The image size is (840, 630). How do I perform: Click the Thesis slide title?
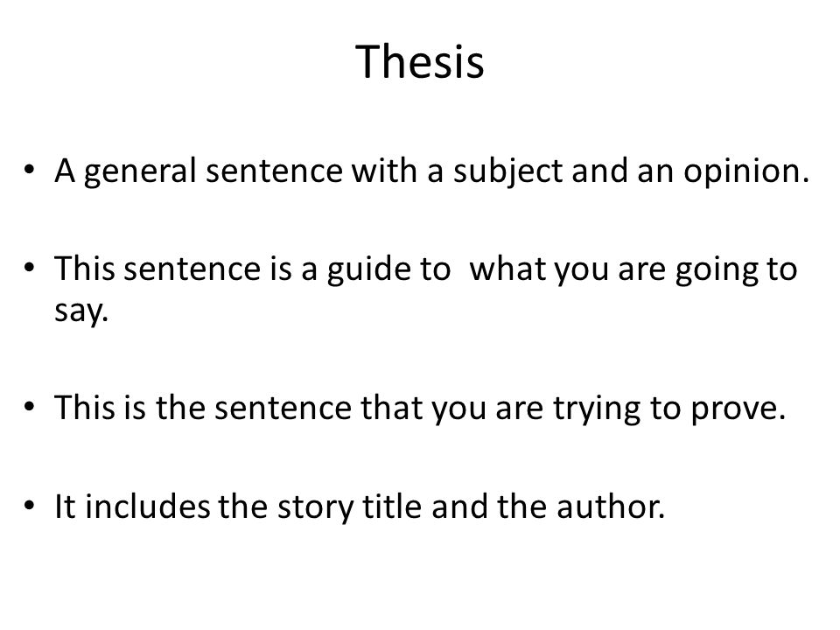(419, 61)
